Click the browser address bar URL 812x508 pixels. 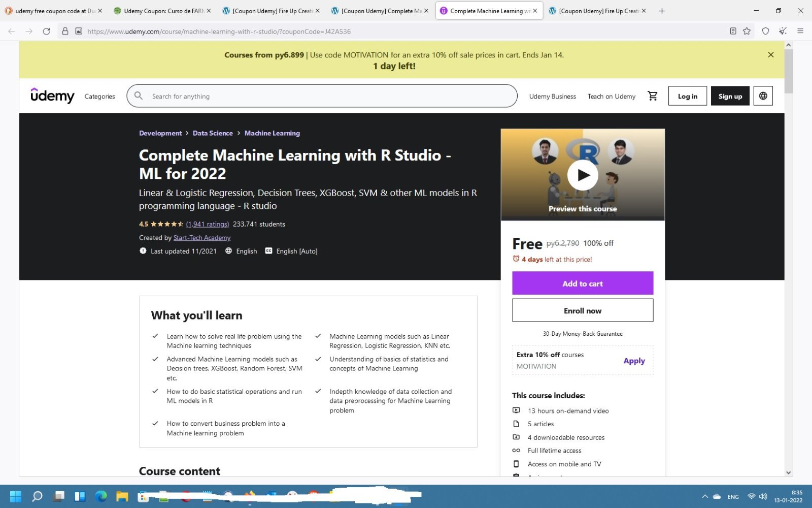[x=219, y=31]
